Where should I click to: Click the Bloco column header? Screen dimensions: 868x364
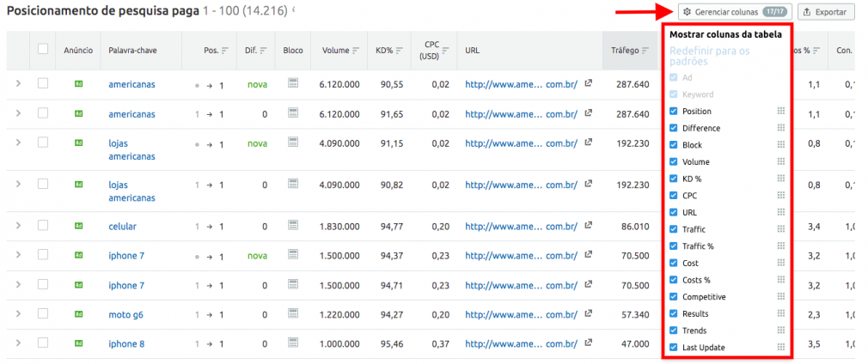coord(293,51)
